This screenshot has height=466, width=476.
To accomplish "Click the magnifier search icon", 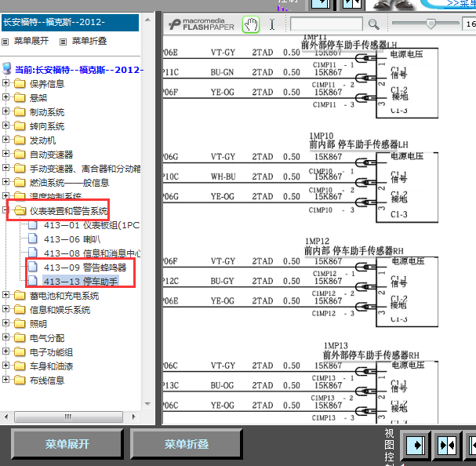I will [x=373, y=24].
